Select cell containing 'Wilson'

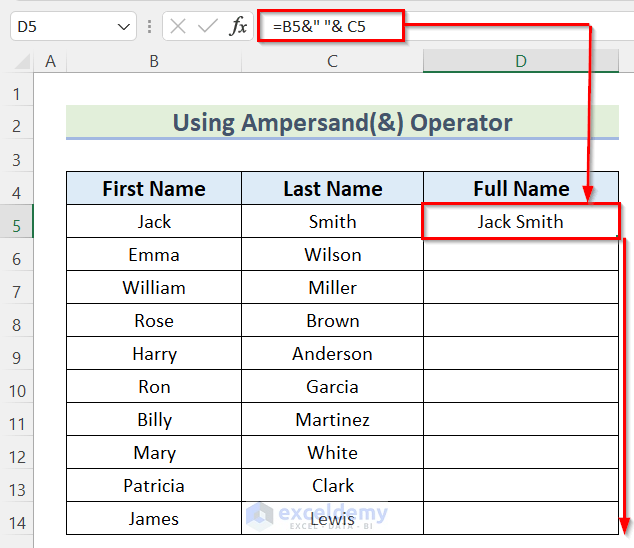[x=332, y=254]
